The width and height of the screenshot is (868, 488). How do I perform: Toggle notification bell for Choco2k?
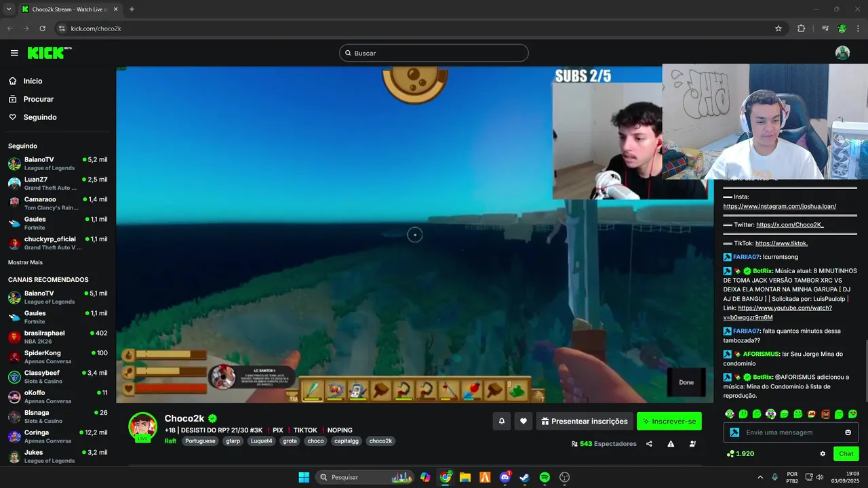[x=502, y=421]
